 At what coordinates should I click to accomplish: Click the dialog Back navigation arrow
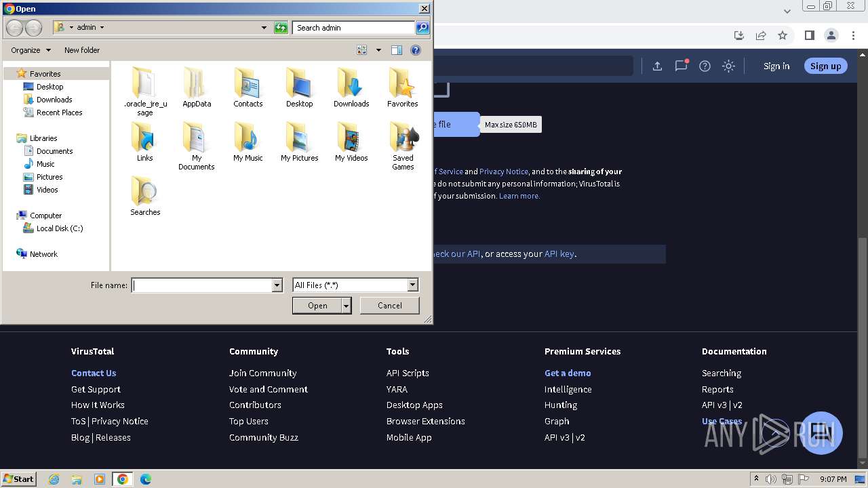[14, 28]
